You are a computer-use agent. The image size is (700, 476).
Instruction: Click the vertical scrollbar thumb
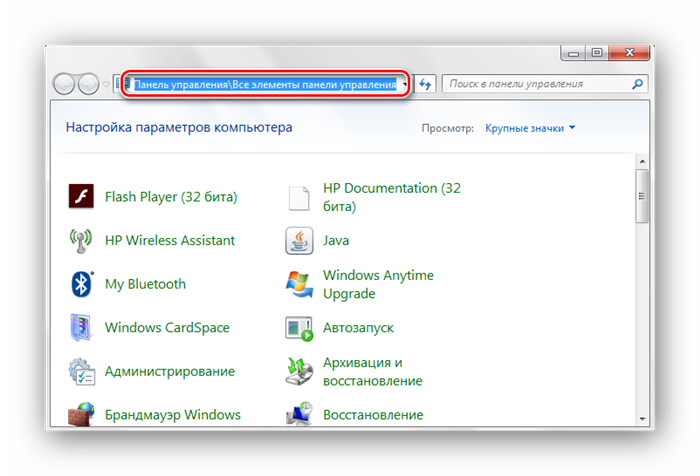(x=642, y=196)
